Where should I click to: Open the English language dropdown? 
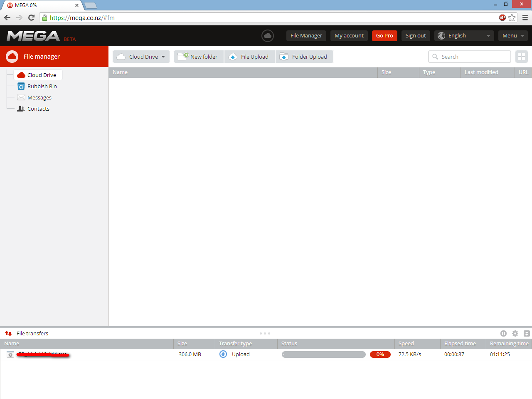[464, 36]
